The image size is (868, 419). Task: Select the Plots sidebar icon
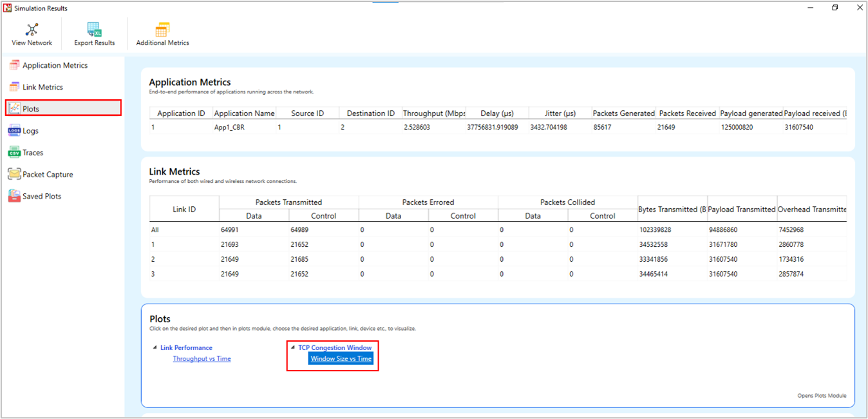point(14,108)
